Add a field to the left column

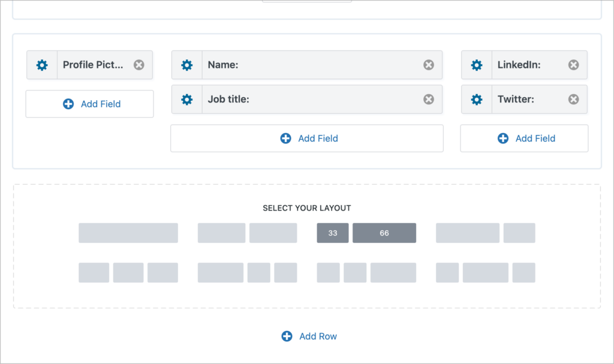coord(89,103)
